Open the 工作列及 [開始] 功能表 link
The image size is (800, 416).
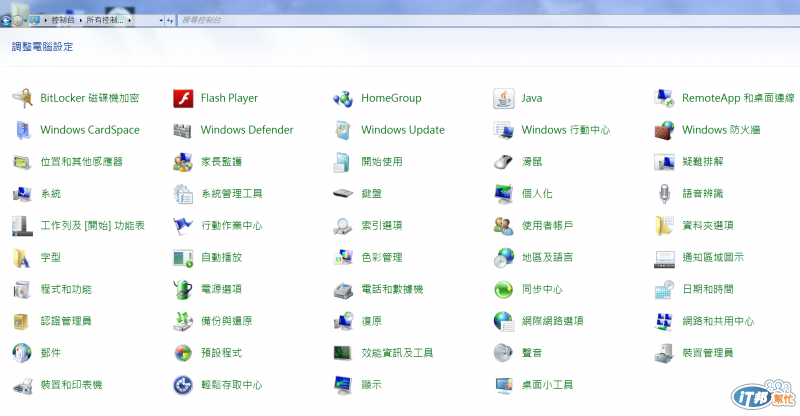[x=93, y=225]
